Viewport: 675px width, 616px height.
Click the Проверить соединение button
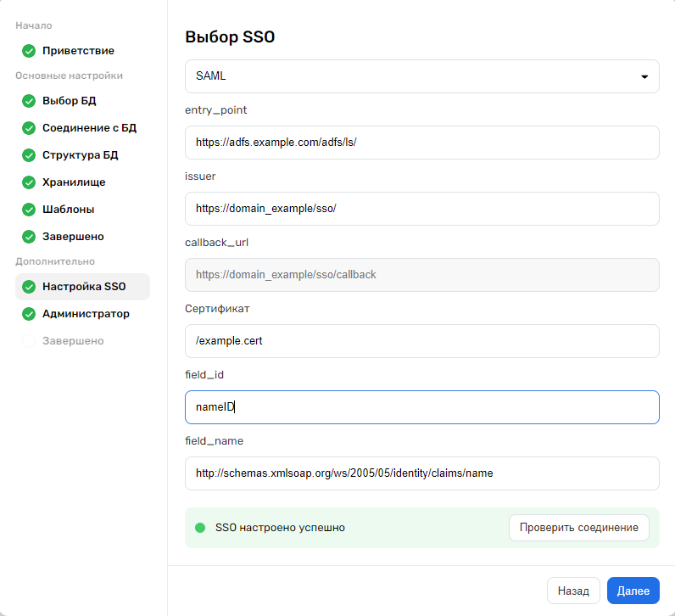(579, 528)
